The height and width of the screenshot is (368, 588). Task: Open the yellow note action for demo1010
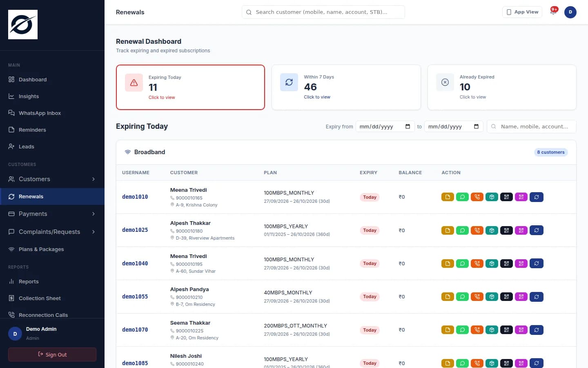[x=448, y=197]
